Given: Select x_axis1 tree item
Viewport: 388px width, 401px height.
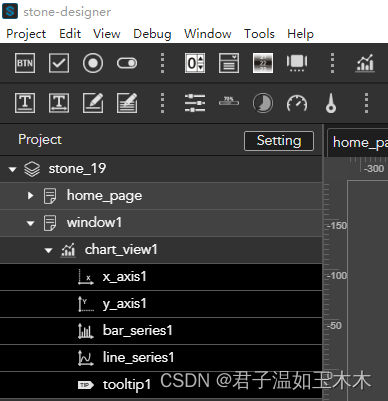Looking at the screenshot, I should tap(161, 277).
